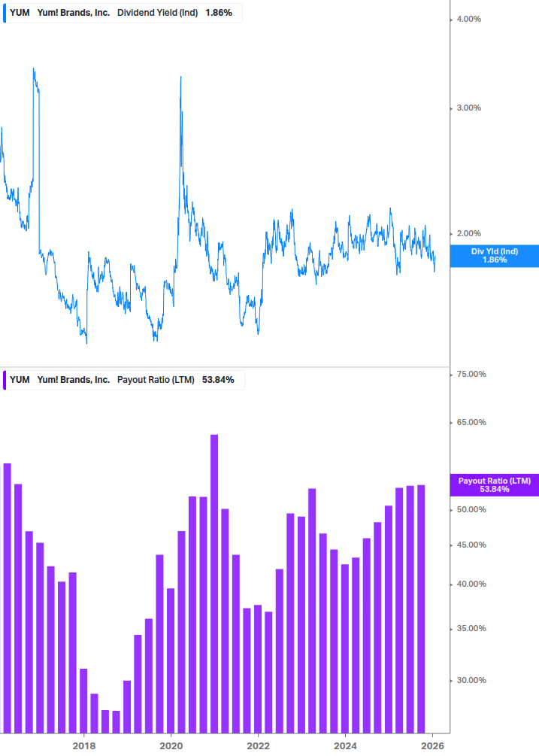The width and height of the screenshot is (539, 756).
Task: Click the purple Payout Ratio 53.84% tag
Action: [x=494, y=485]
